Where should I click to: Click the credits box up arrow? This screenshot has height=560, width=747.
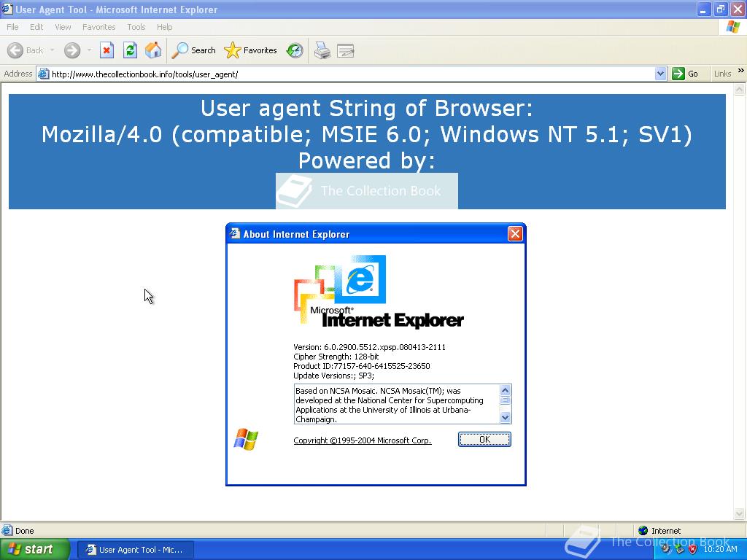tap(505, 391)
